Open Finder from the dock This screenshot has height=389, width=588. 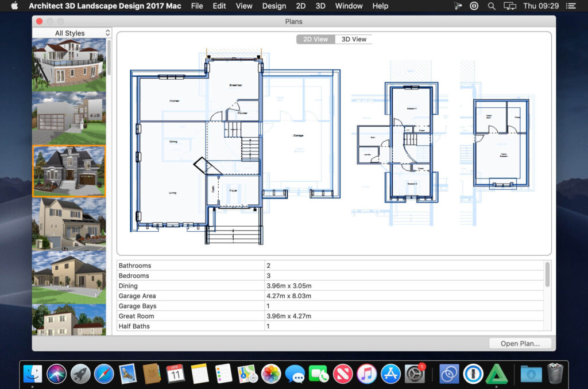click(x=33, y=374)
